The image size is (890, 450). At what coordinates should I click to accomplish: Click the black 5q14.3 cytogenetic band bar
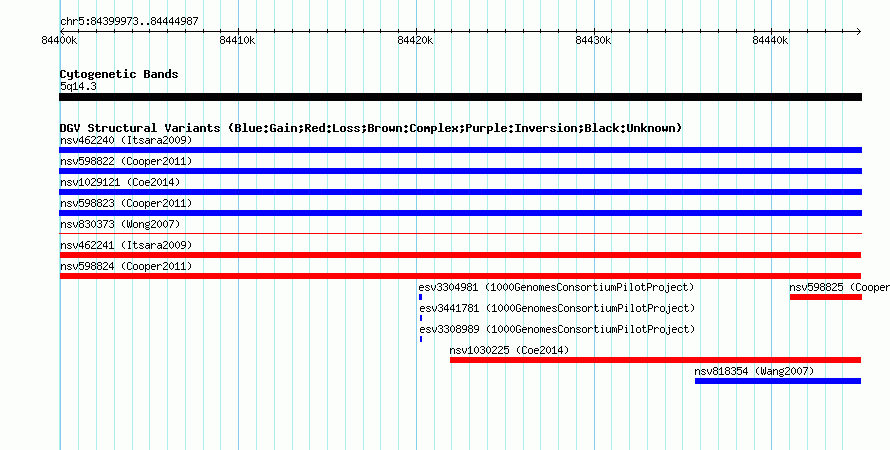460,98
